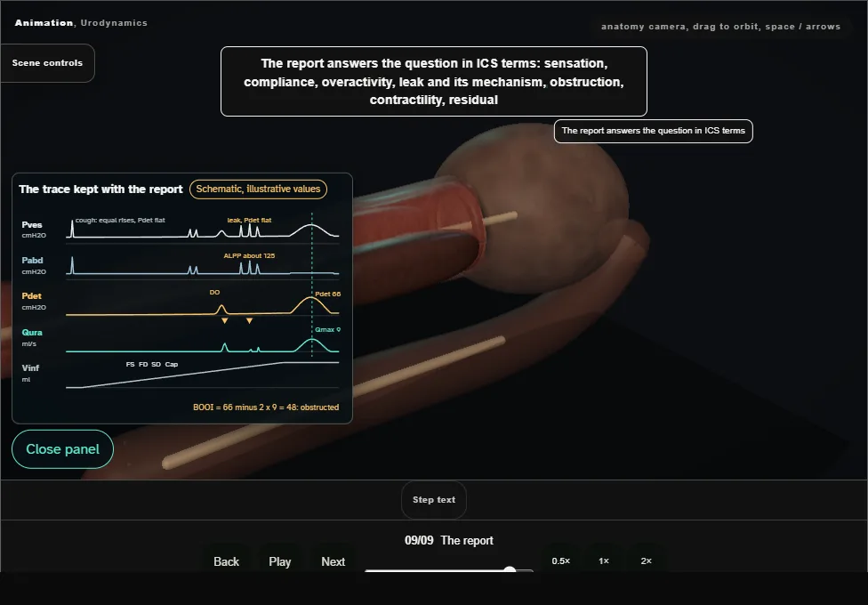Click the 'FS' marker on Vinf trace

pyautogui.click(x=130, y=365)
